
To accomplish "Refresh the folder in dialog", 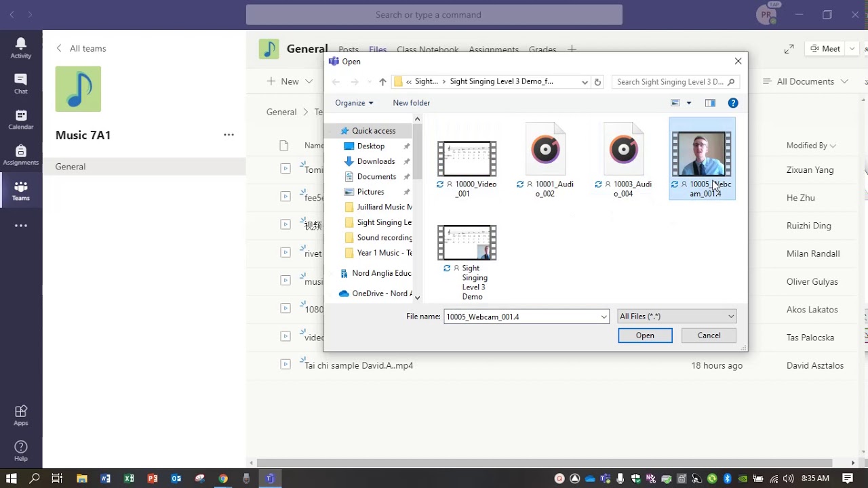I will pos(597,82).
